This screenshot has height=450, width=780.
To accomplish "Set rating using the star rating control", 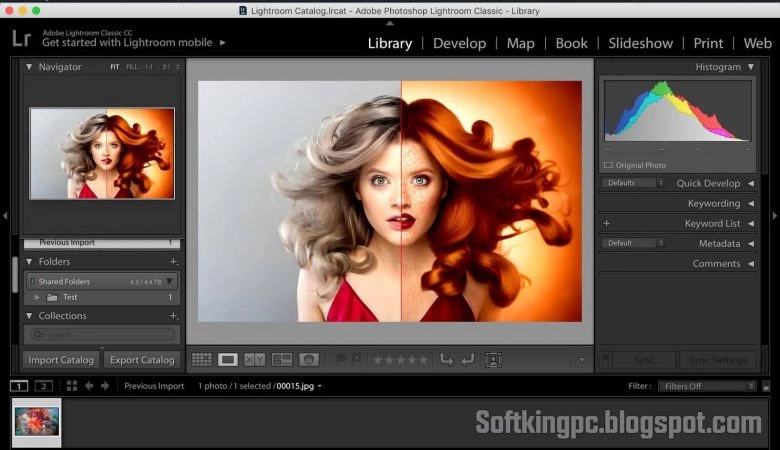I will tap(400, 360).
